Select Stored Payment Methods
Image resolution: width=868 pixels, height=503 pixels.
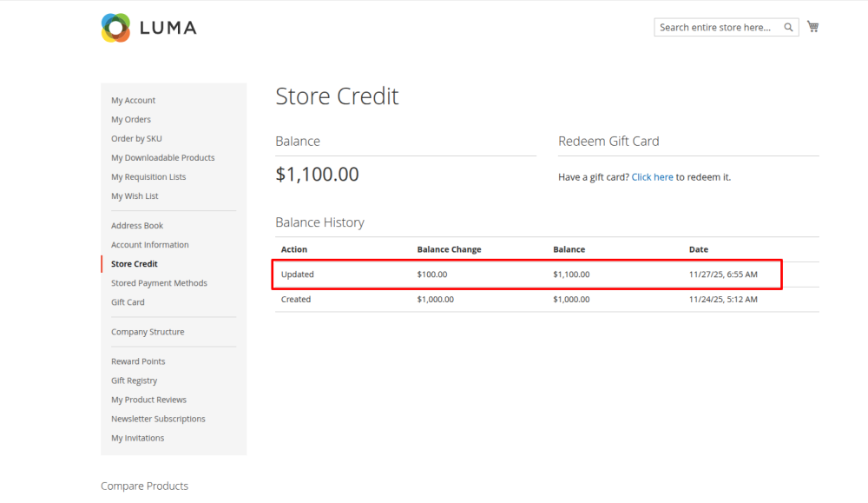click(x=159, y=283)
